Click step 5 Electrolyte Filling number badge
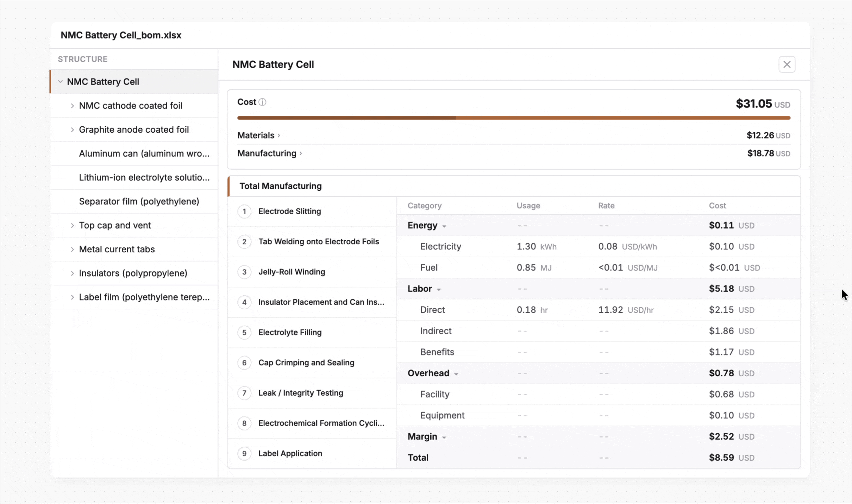The image size is (852, 504). click(244, 332)
